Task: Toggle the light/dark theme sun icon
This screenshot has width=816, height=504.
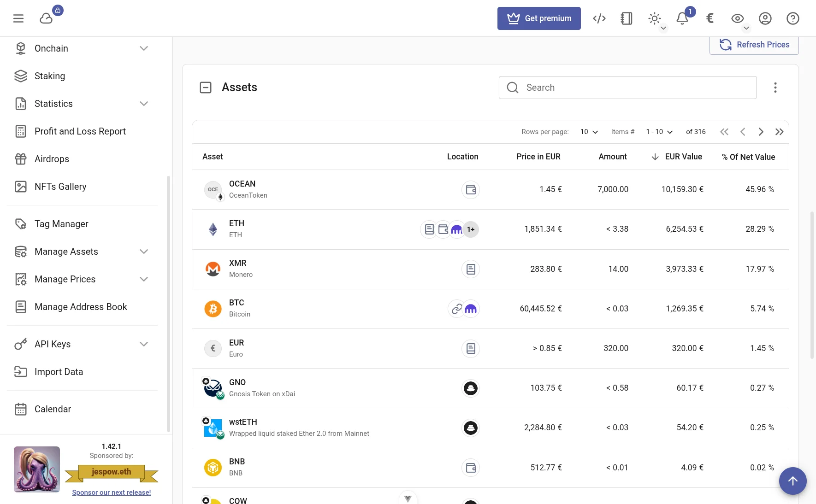Action: [x=654, y=18]
